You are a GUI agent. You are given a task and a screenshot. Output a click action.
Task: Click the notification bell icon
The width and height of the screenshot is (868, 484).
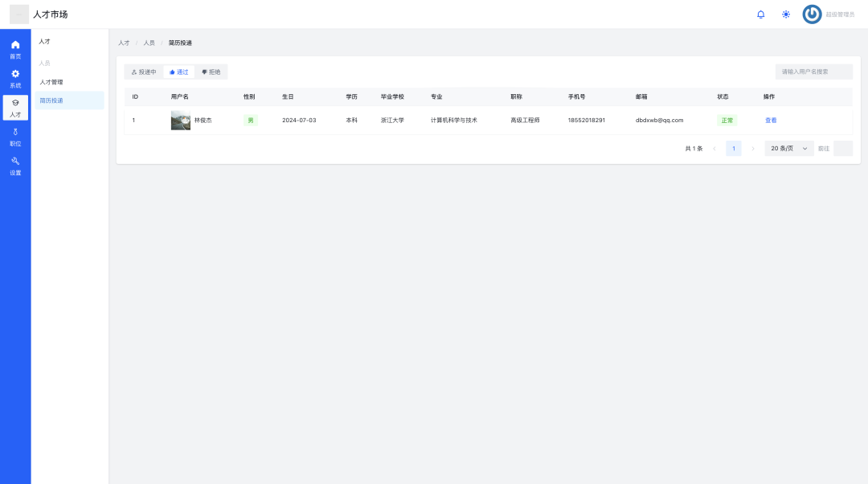pyautogui.click(x=761, y=14)
